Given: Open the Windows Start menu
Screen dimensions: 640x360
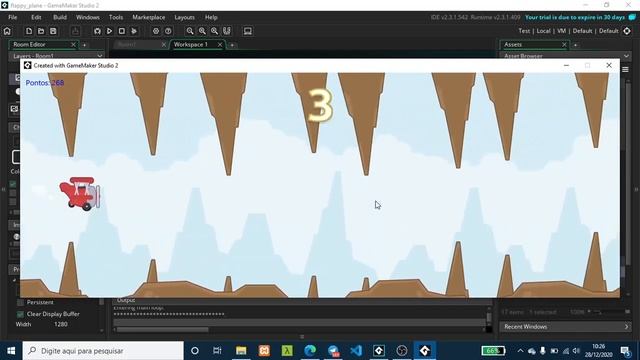Looking at the screenshot, I should (x=11, y=351).
